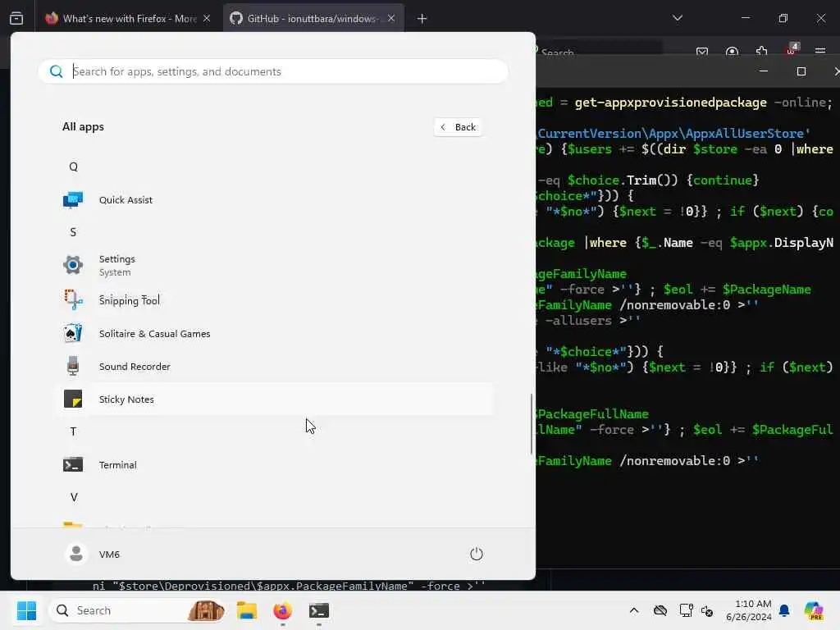Show hidden system tray icons
The width and height of the screenshot is (840, 630).
click(x=634, y=610)
